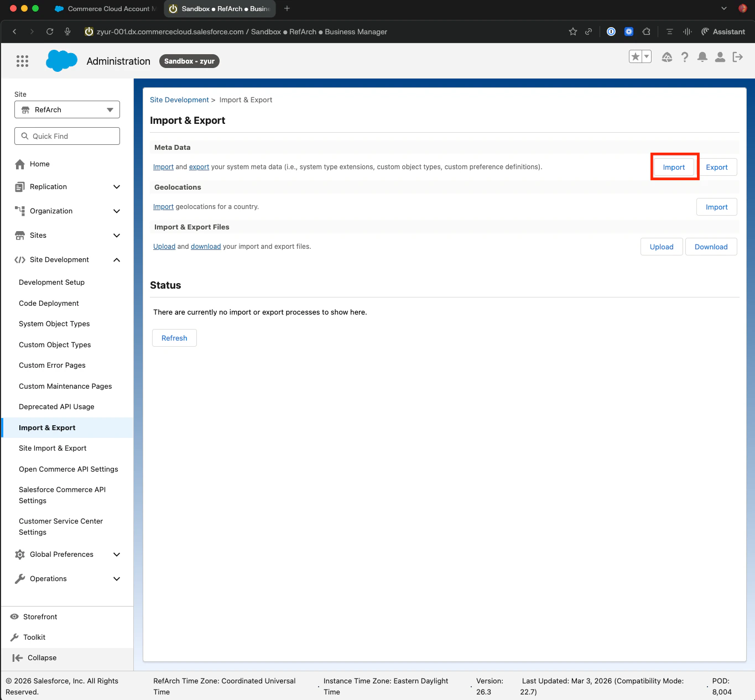Expand the Operations menu chevron
755x700 pixels.
[x=117, y=579]
